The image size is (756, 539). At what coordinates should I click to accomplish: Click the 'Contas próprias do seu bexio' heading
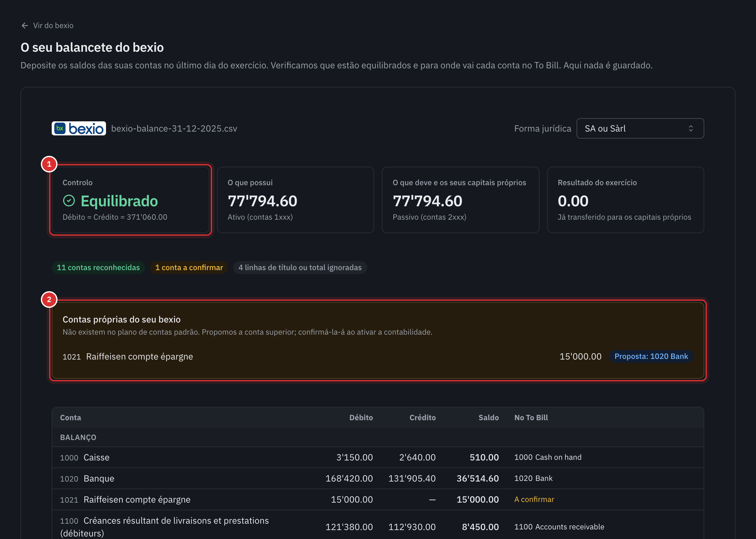click(x=121, y=319)
